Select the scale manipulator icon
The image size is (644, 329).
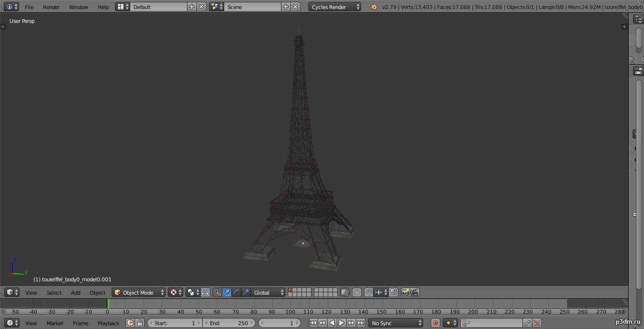point(246,292)
